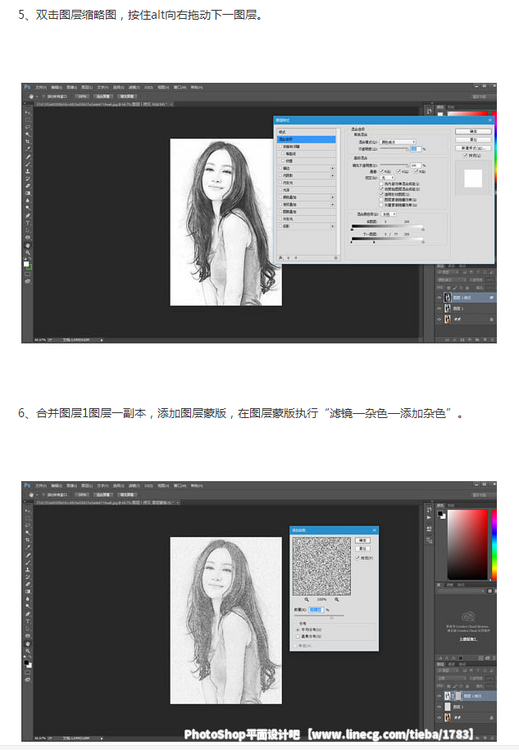Enable Drop Shadow checkbox in Layer Style list
This screenshot has height=750, width=519.
click(x=280, y=226)
